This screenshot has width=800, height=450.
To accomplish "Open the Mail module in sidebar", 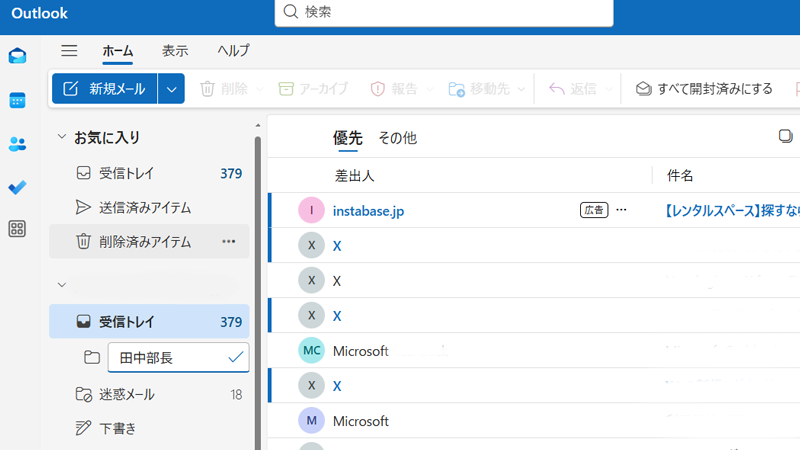I will tap(17, 56).
